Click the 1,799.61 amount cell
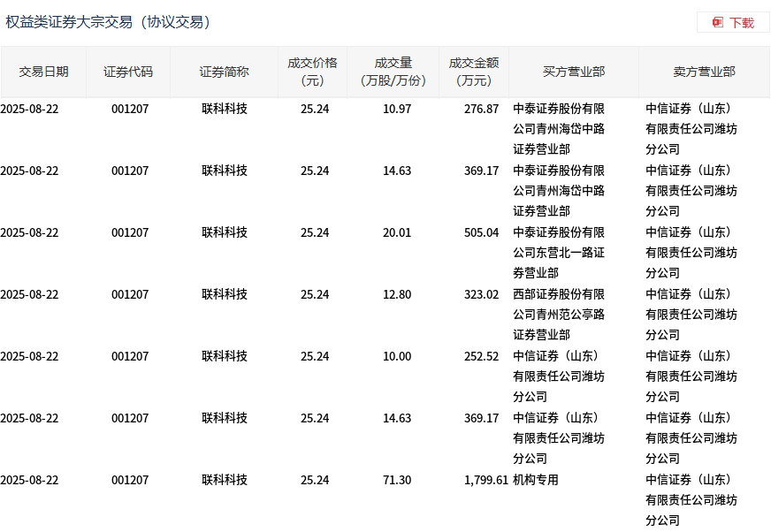The image size is (771, 532). coord(485,480)
